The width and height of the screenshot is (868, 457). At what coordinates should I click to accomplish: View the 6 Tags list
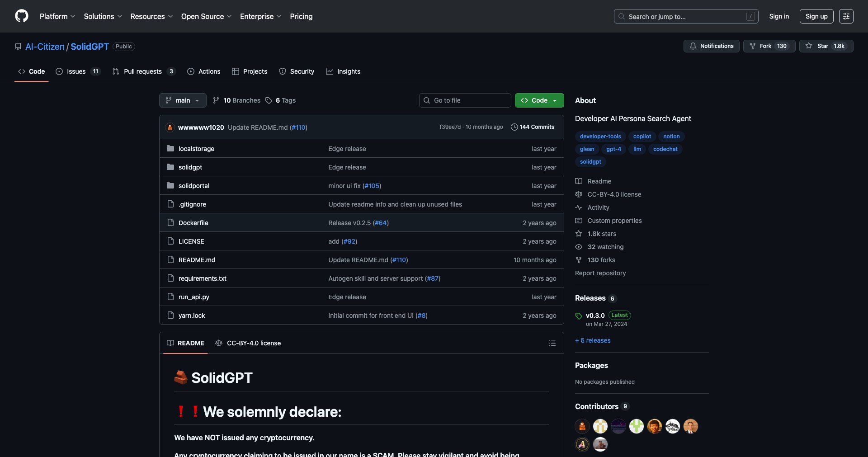(281, 100)
